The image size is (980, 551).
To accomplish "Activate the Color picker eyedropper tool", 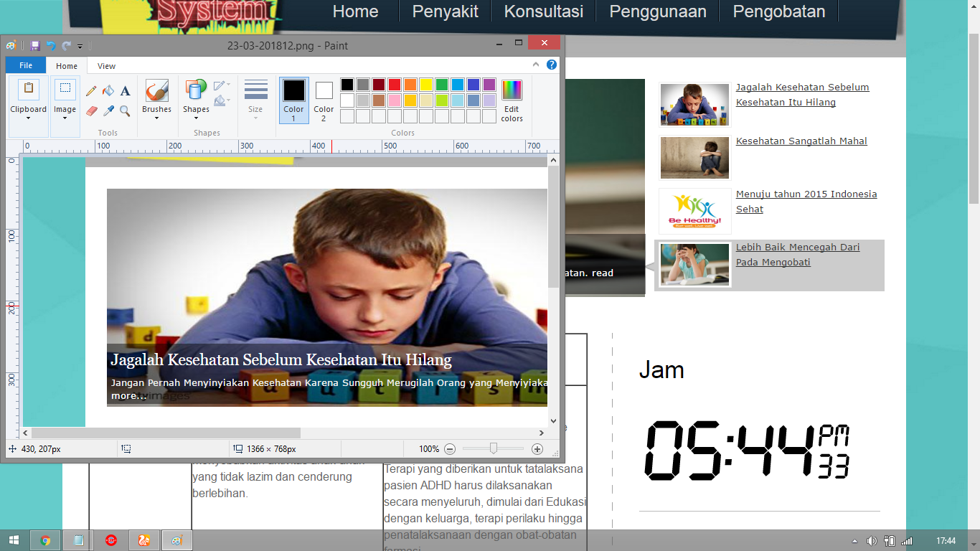I will pyautogui.click(x=108, y=110).
